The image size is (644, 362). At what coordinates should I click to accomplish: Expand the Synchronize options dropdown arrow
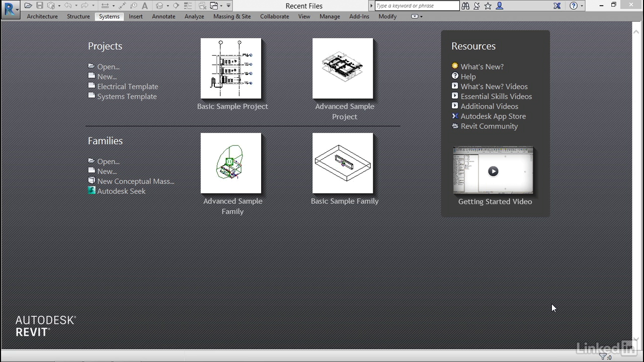59,6
